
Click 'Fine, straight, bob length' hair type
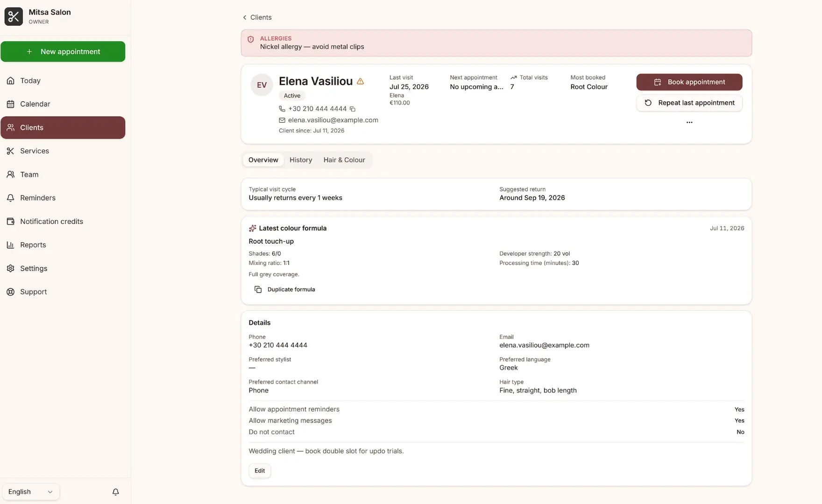coord(538,391)
